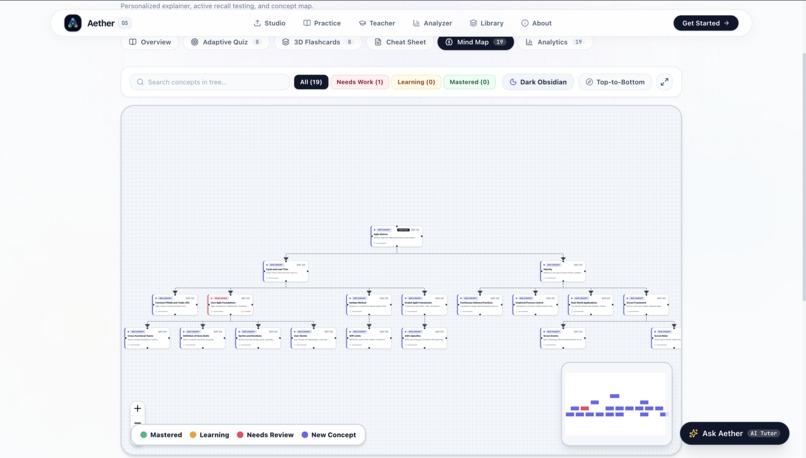Select the root Agile Metrics node
The width and height of the screenshot is (806, 458).
coord(396,236)
